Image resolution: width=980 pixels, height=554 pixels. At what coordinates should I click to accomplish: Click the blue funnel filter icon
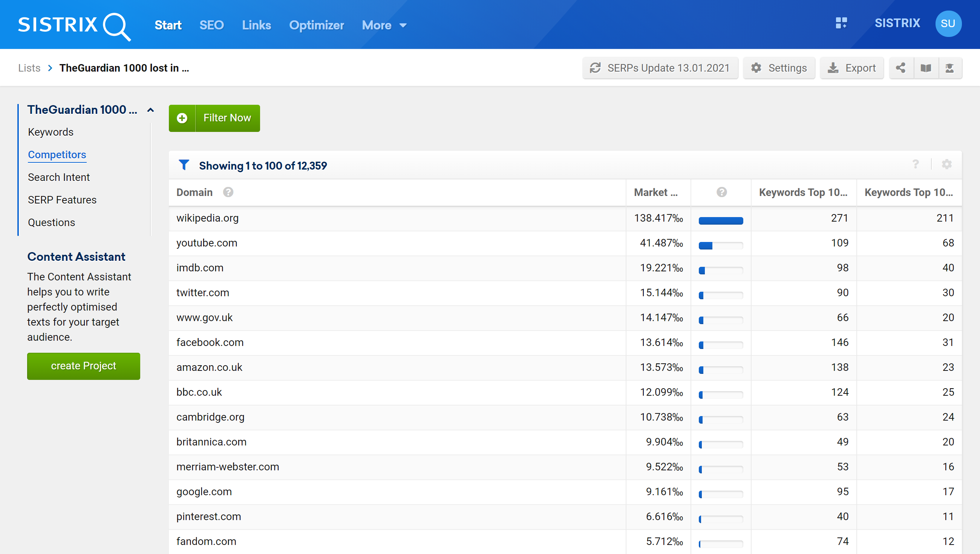point(184,165)
